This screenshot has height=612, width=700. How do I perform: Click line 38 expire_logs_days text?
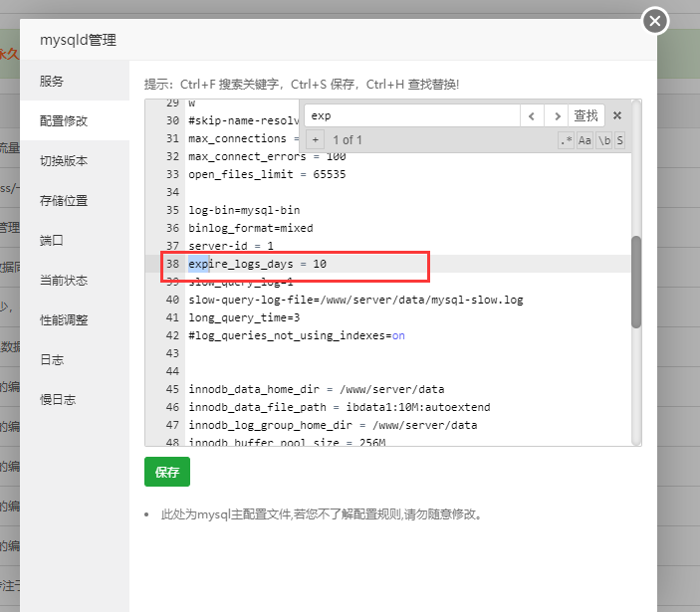257,265
